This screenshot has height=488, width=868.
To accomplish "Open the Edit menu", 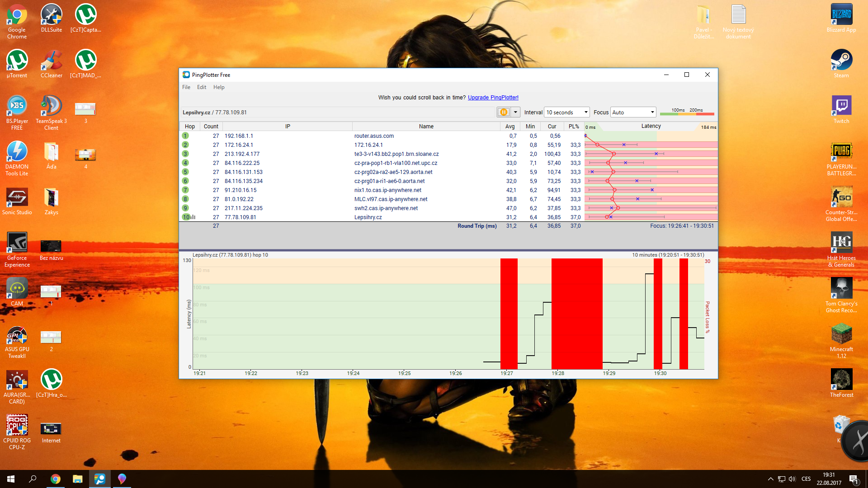I will 201,87.
